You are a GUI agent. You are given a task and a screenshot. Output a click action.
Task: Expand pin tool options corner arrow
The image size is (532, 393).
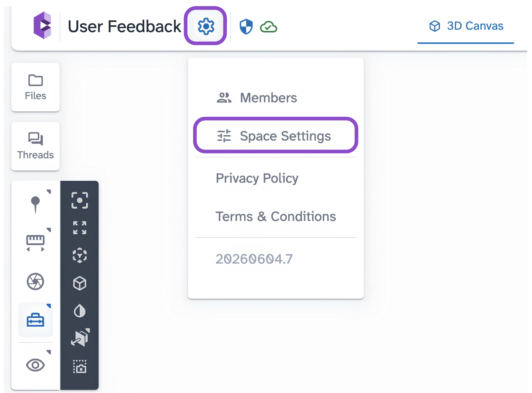49,192
